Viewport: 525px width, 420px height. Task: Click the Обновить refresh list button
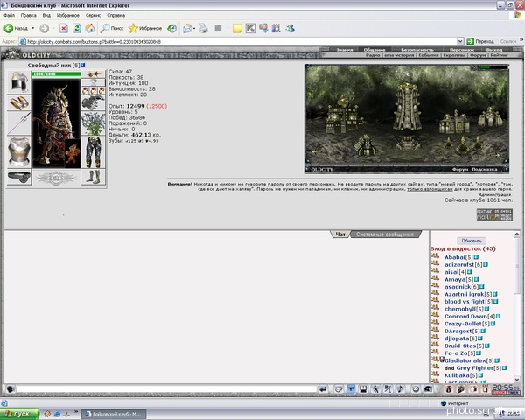(x=472, y=241)
